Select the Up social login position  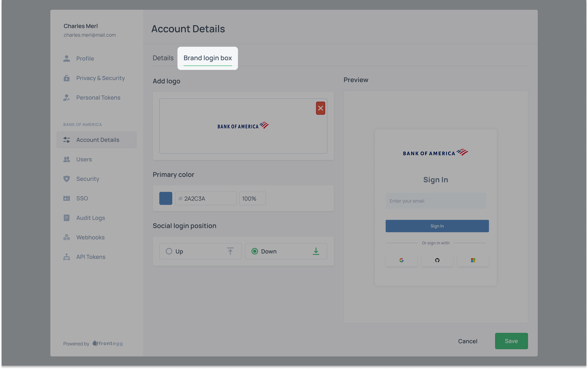pos(169,251)
